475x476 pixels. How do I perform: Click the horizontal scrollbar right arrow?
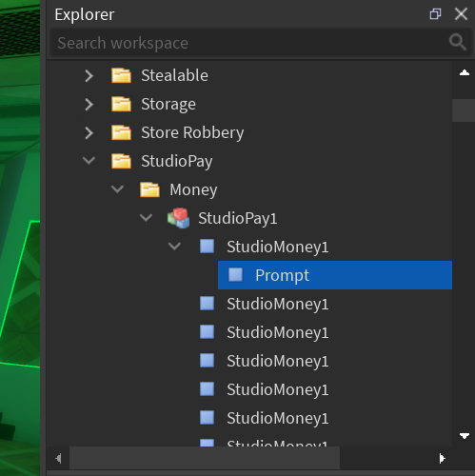442,459
